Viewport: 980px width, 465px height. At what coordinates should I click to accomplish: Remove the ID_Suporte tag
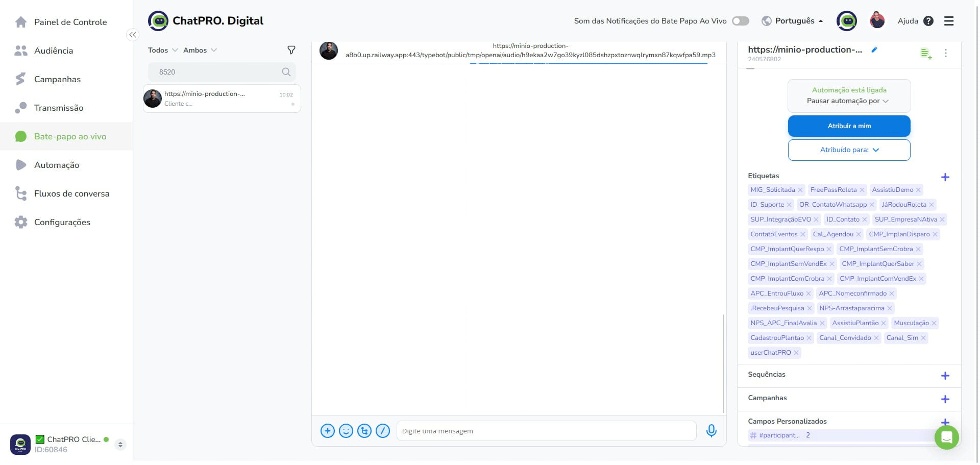pos(789,205)
